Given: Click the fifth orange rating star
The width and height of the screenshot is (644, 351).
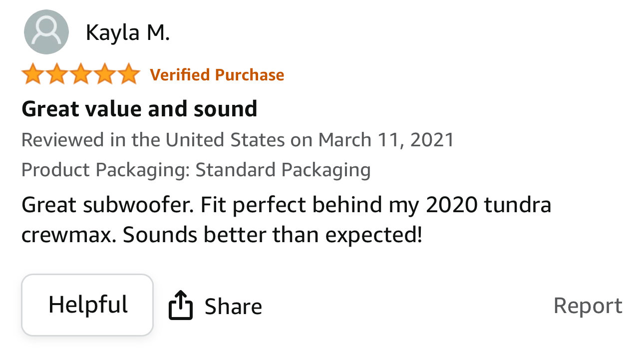Looking at the screenshot, I should (x=129, y=74).
